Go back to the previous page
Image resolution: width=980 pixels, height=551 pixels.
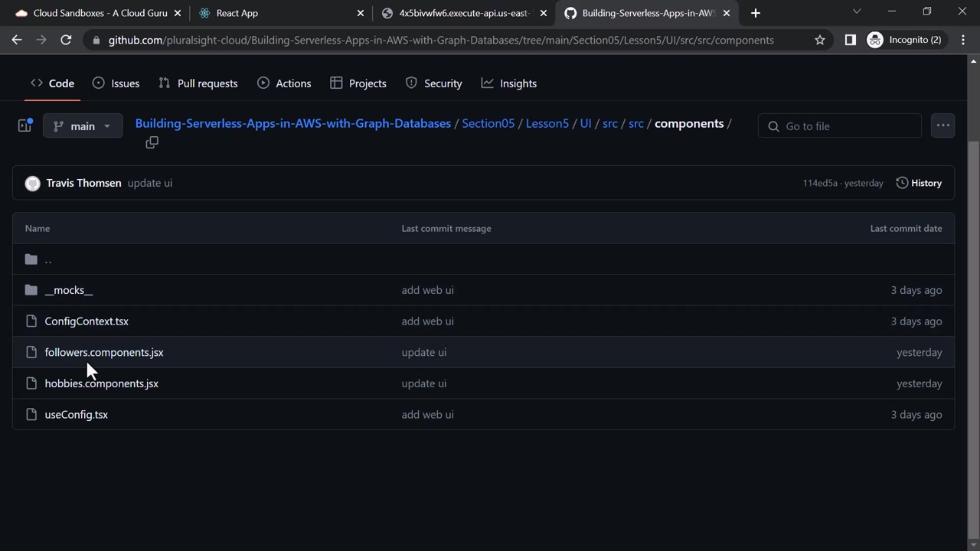17,40
